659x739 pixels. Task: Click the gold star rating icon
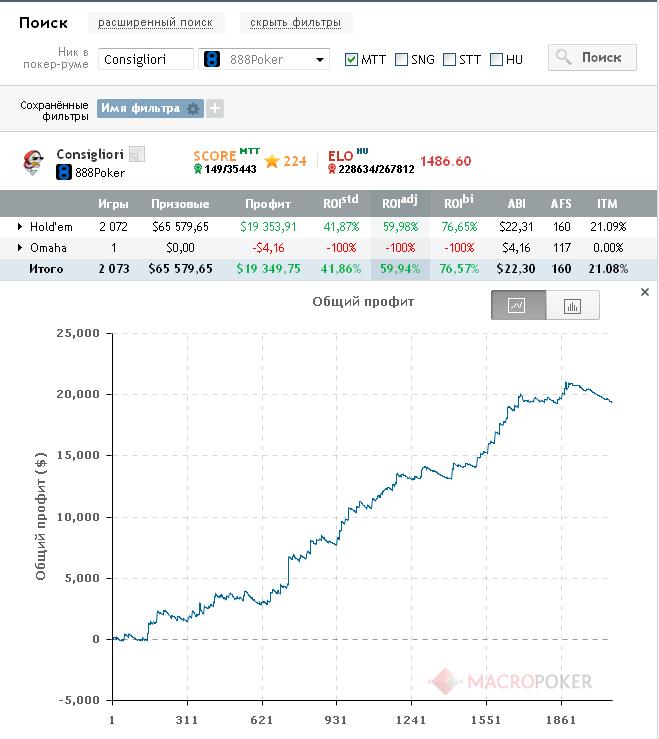(x=272, y=161)
